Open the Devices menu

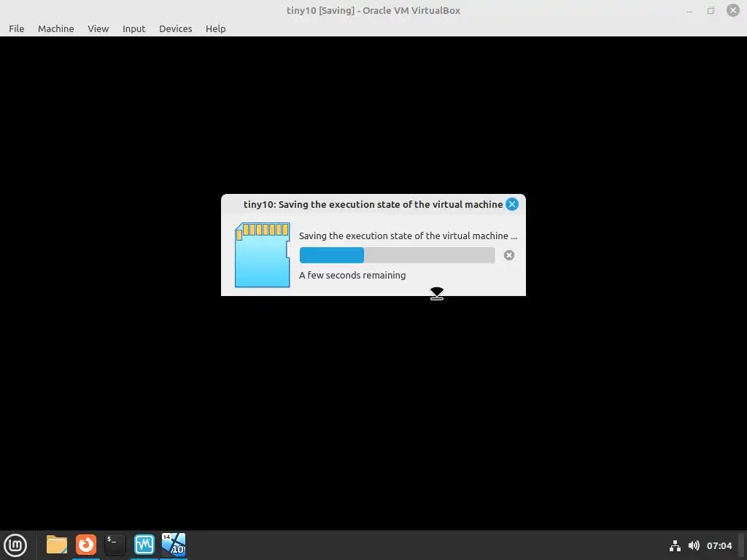tap(175, 28)
